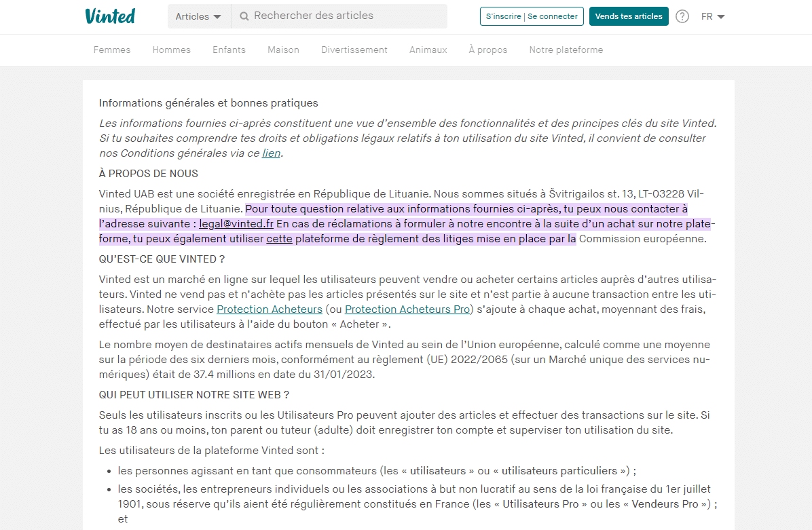The width and height of the screenshot is (812, 530).
Task: Click the Vinted logo
Action: click(109, 16)
